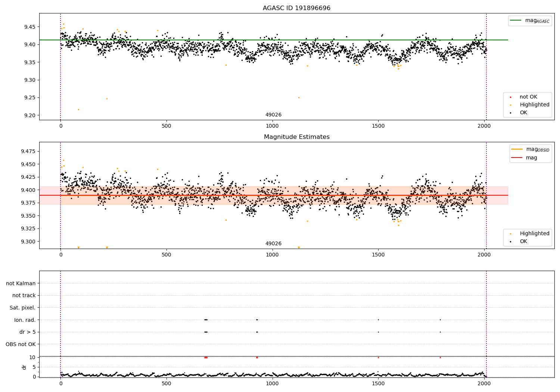Viewport: 560px width, 392px height.
Task: Click the '49026' label inside the top plot
Action: pyautogui.click(x=273, y=115)
